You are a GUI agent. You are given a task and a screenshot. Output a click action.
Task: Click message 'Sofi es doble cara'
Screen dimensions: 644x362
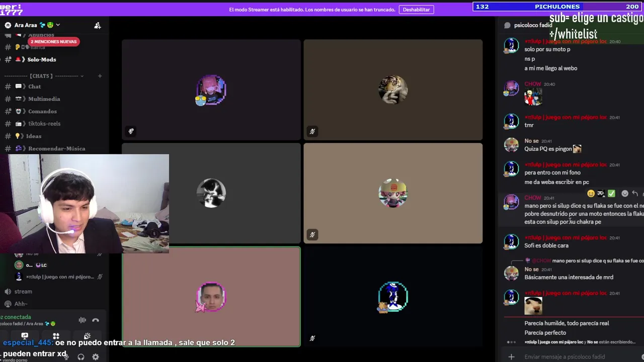pyautogui.click(x=546, y=246)
